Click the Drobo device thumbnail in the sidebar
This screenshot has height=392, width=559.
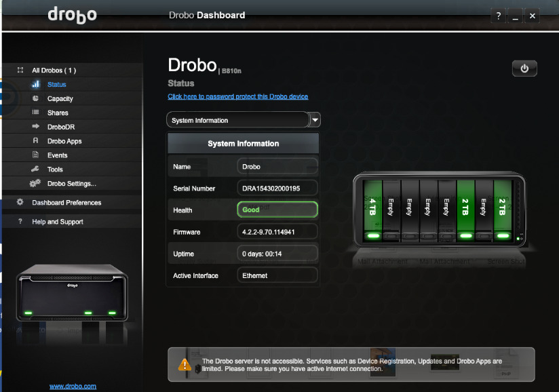click(72, 293)
